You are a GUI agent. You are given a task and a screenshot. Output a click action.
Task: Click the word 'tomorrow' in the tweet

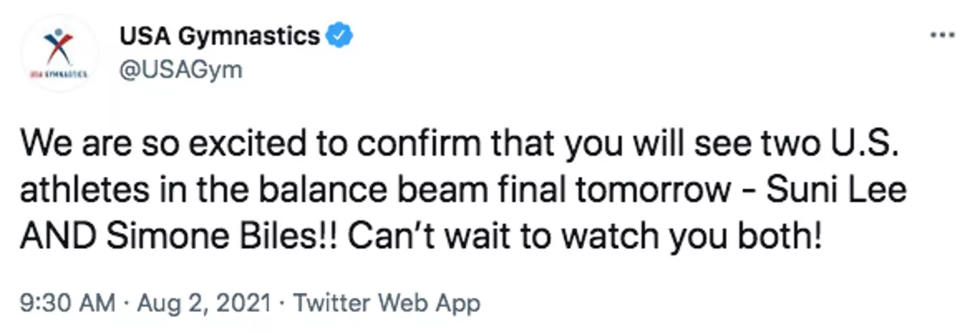tap(646, 191)
